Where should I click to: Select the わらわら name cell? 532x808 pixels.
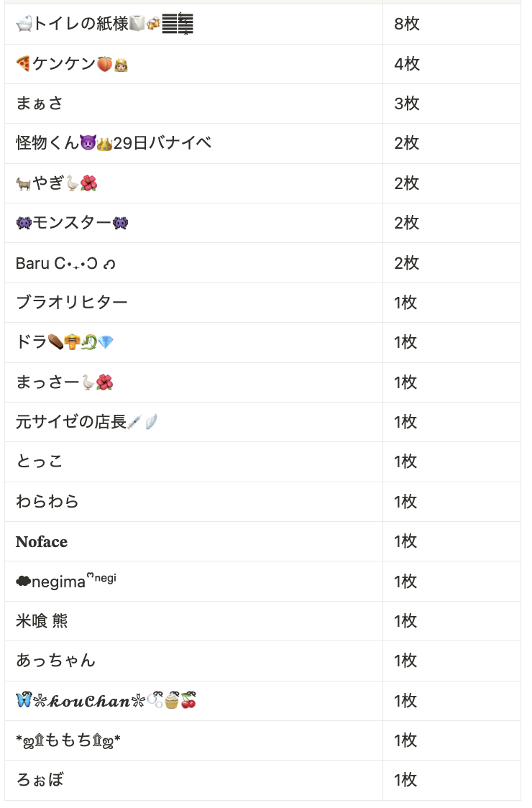click(194, 502)
